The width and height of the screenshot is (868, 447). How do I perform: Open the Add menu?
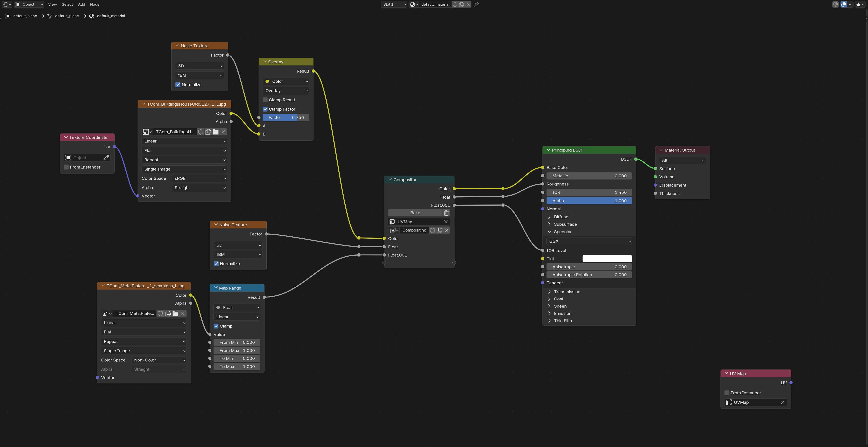pos(81,4)
